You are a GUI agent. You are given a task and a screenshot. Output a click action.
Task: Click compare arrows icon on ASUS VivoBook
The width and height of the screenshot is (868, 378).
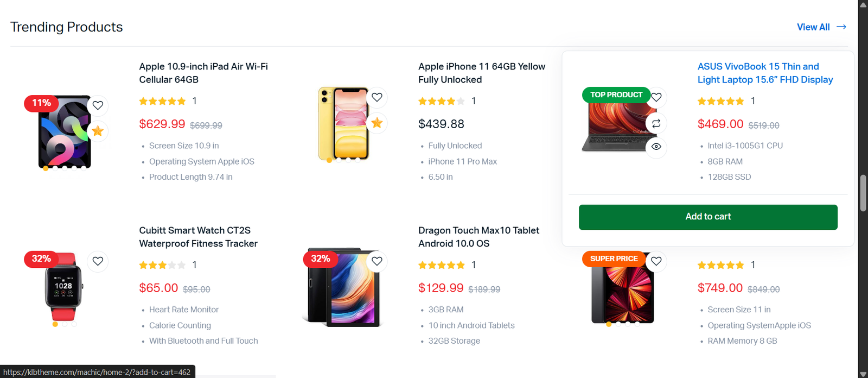(x=656, y=123)
